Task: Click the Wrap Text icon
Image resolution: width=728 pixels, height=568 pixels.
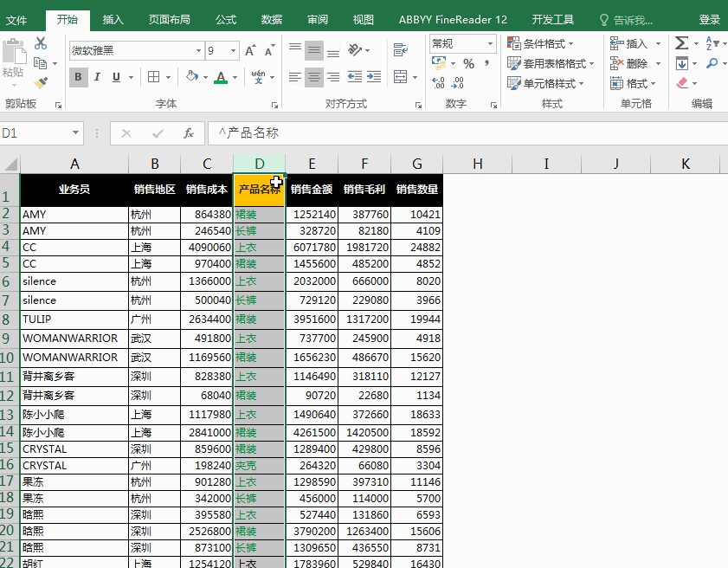Action: click(400, 49)
